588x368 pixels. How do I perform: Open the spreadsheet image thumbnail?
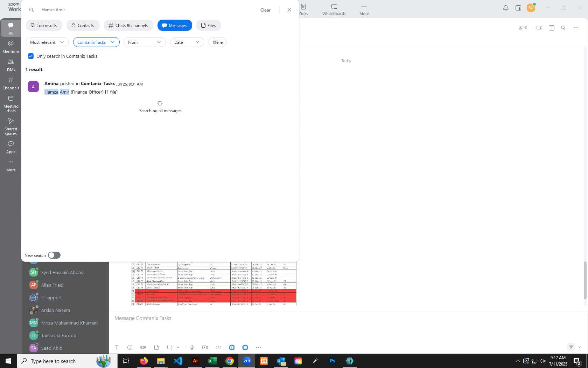pyautogui.click(x=213, y=284)
